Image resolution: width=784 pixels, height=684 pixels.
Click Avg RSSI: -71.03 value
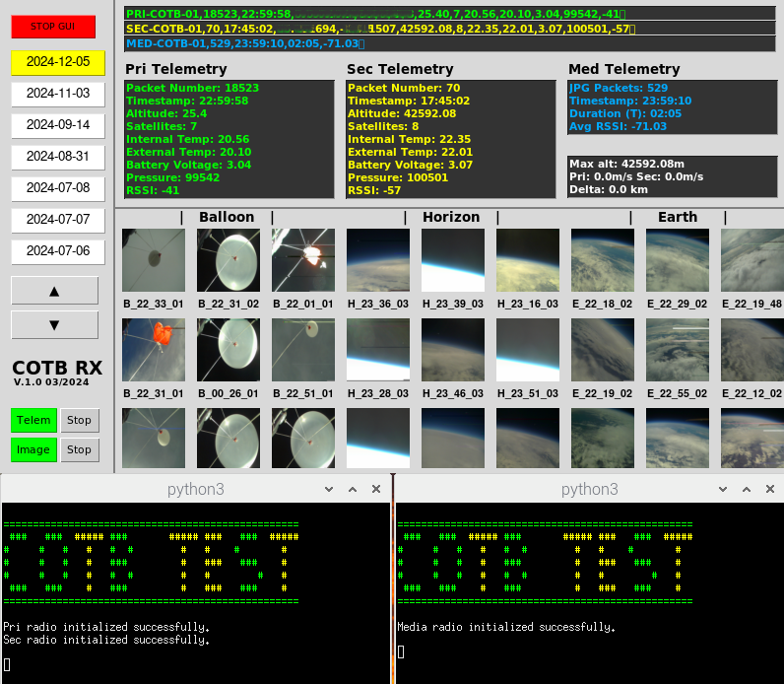pyautogui.click(x=618, y=126)
